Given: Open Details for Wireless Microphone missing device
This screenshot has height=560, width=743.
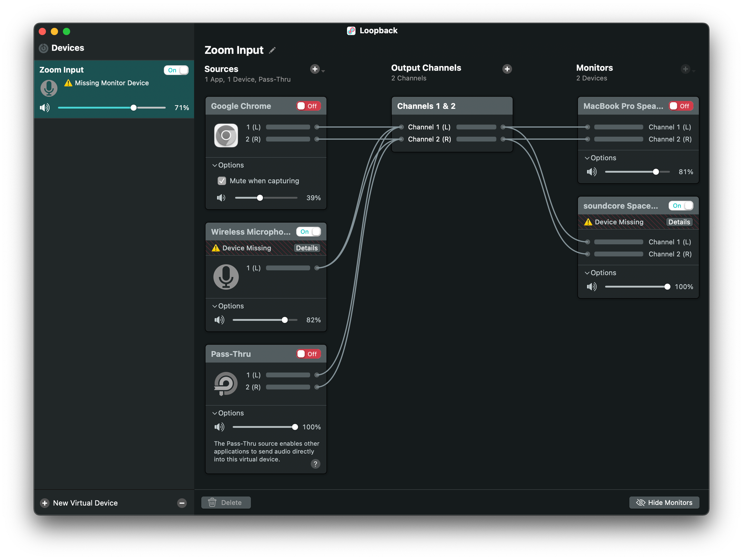Looking at the screenshot, I should click(x=306, y=248).
